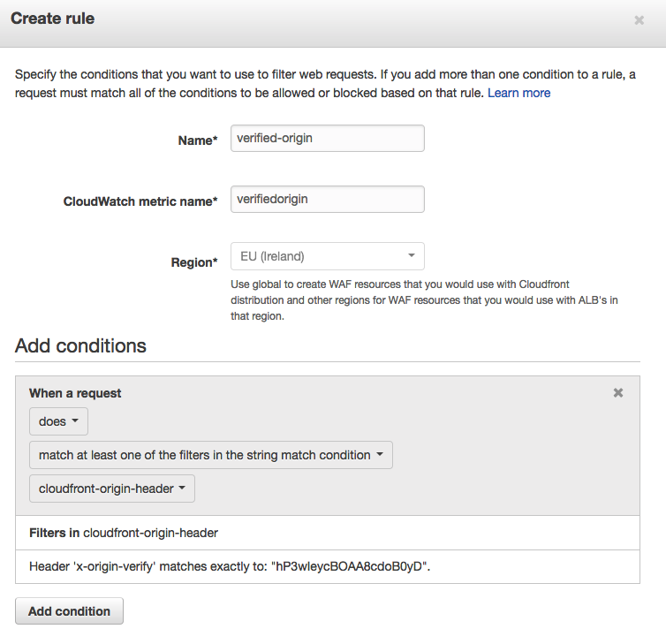Focus the Name field containing verified-origin
This screenshot has height=644, width=666.
tap(328, 138)
